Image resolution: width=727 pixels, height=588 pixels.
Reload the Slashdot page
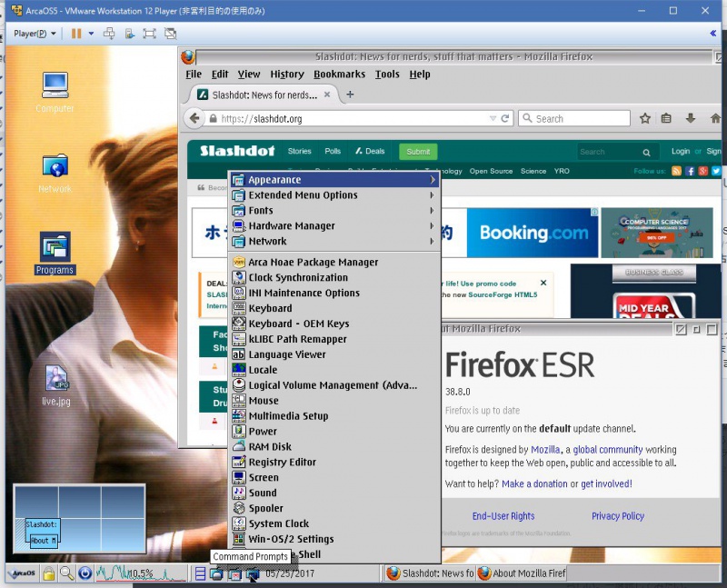(x=505, y=118)
